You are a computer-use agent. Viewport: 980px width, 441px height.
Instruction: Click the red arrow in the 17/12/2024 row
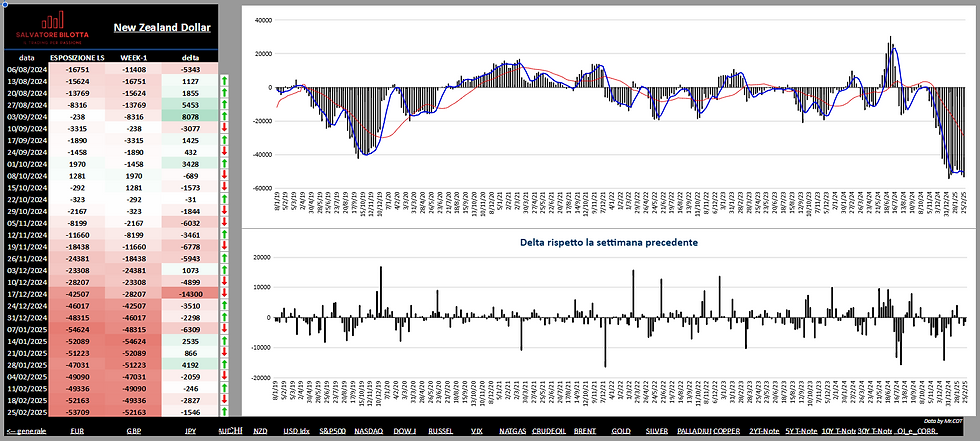pos(224,294)
